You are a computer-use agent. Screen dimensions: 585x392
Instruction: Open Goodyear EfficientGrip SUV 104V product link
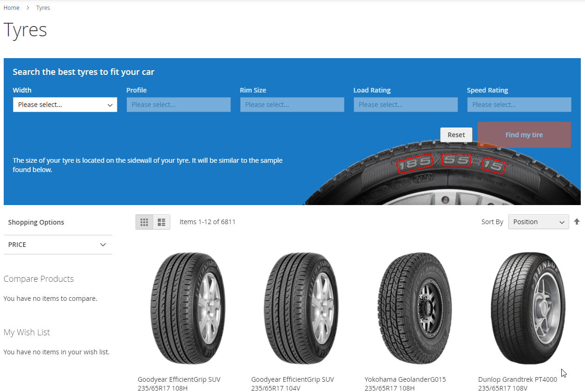pos(293,384)
